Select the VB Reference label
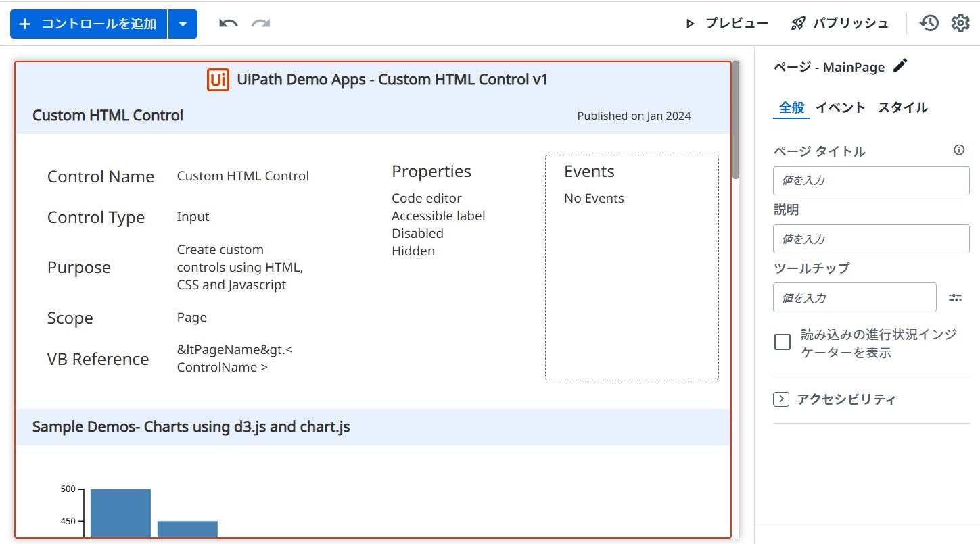The height and width of the screenshot is (544, 980). [98, 360]
